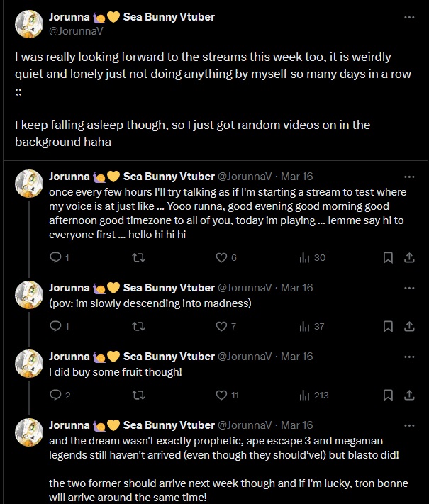Open more options on 'fruit' tweet
The image size is (429, 504).
point(409,357)
